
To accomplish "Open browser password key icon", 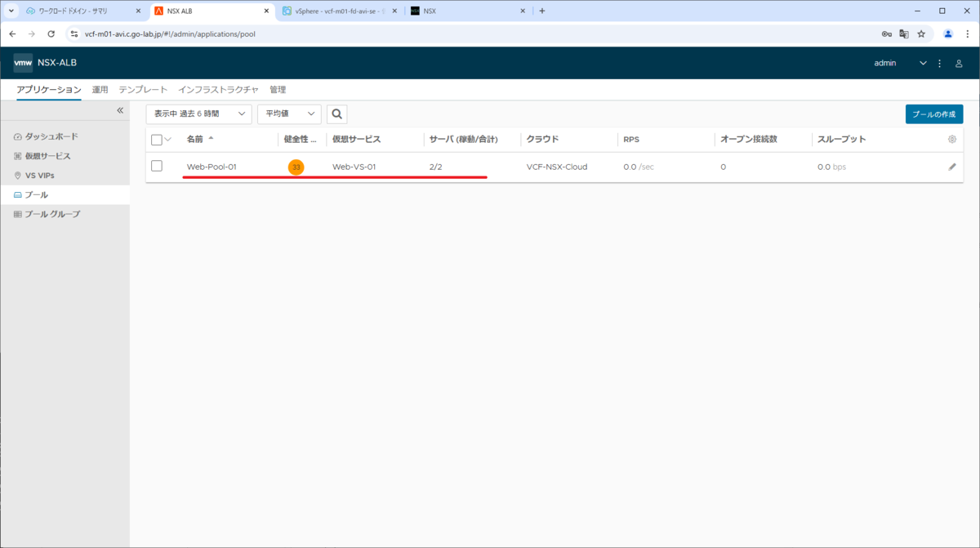I will tap(887, 34).
